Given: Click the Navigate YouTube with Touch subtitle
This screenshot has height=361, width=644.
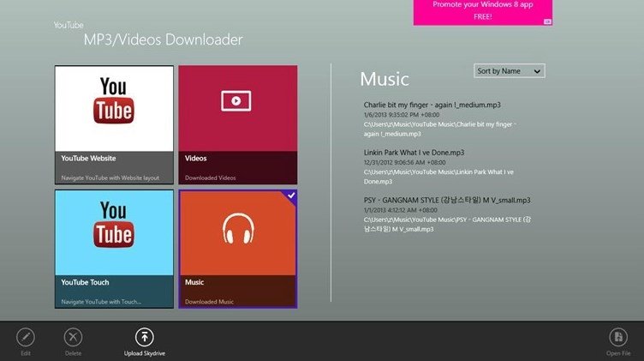Looking at the screenshot, I should [101, 302].
